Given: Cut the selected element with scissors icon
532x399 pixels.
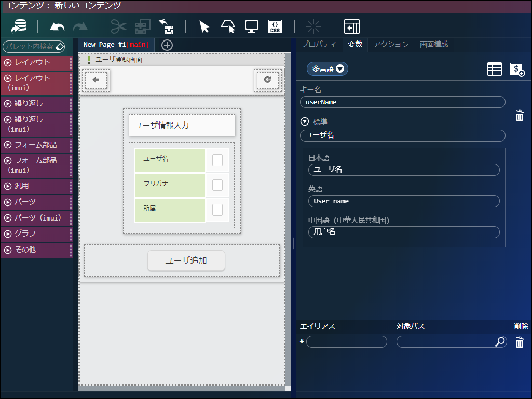Looking at the screenshot, I should pyautogui.click(x=118, y=26).
